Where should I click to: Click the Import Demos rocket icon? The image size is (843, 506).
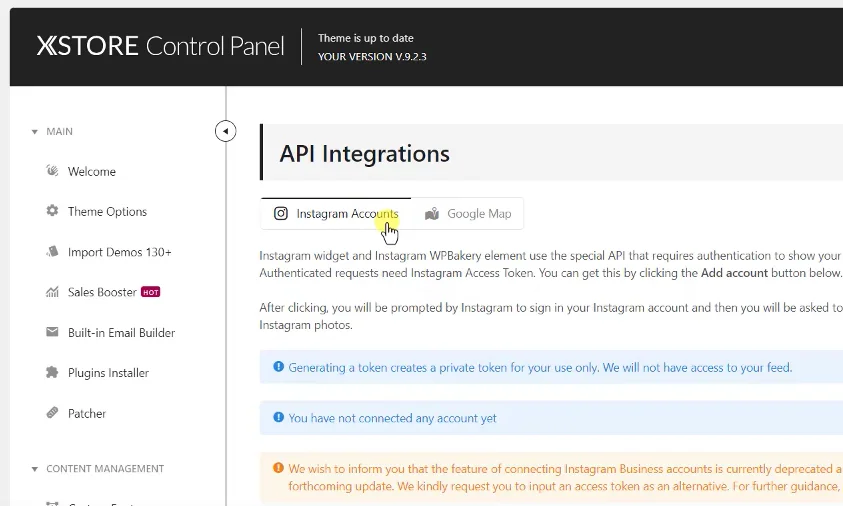[52, 252]
